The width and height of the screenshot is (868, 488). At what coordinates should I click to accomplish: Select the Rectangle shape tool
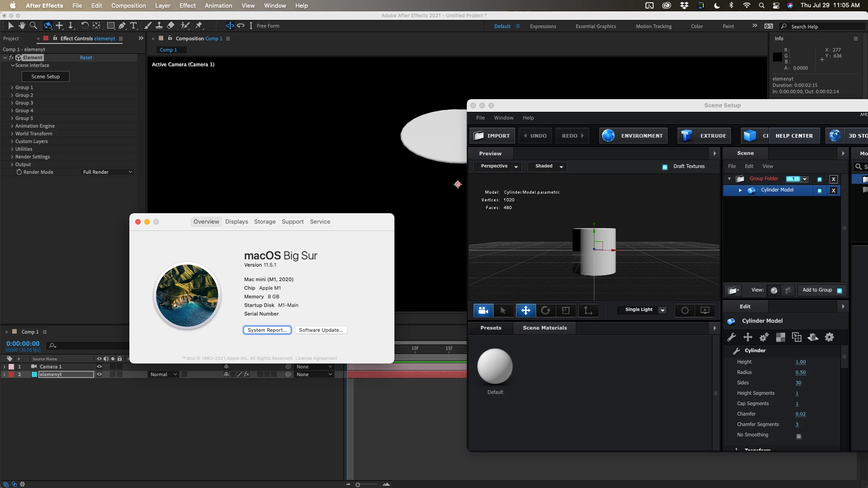point(110,26)
